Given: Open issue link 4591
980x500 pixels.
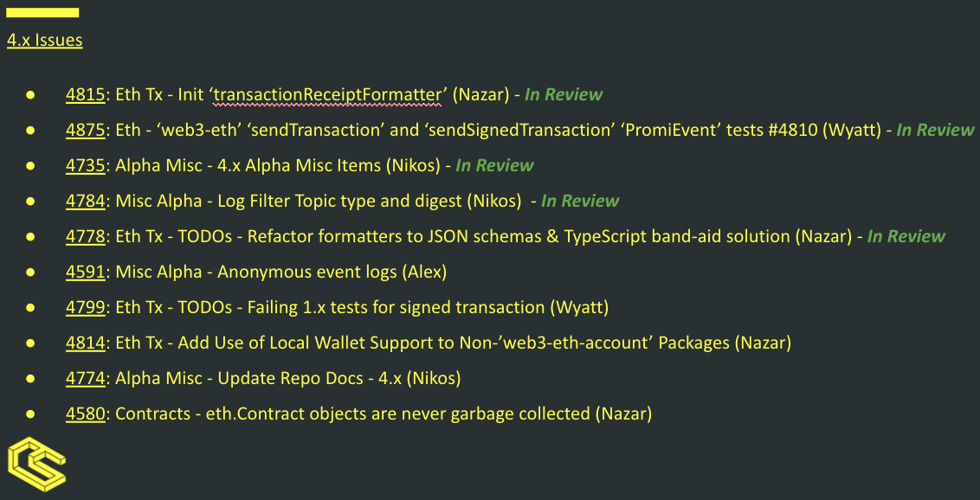Looking at the screenshot, I should (x=86, y=272).
